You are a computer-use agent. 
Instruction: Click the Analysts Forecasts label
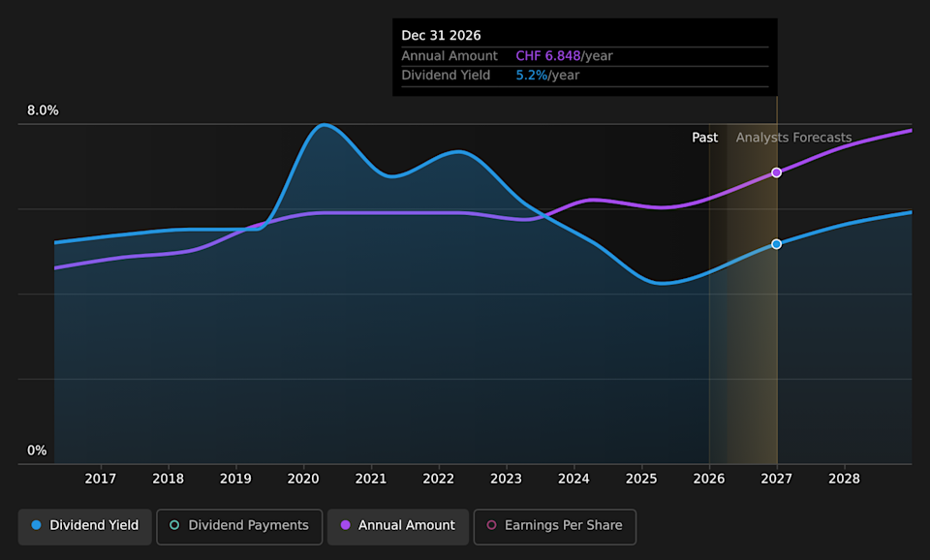tap(793, 138)
